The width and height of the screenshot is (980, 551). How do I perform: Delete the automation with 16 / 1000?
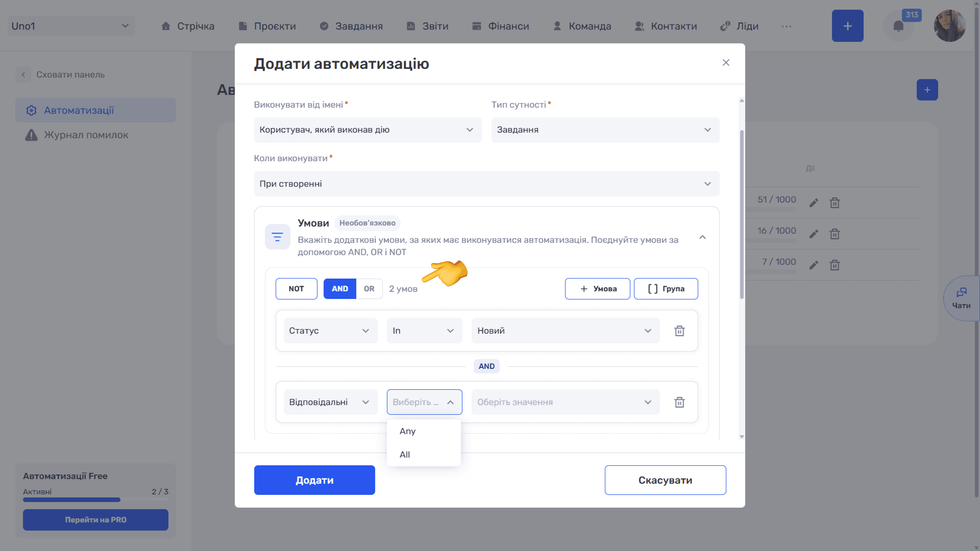tap(835, 234)
